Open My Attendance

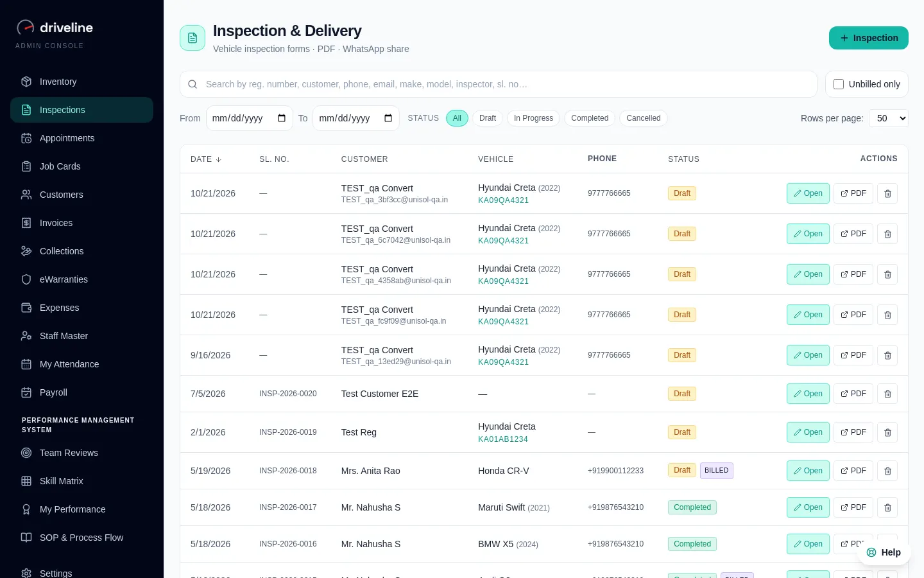[81, 364]
